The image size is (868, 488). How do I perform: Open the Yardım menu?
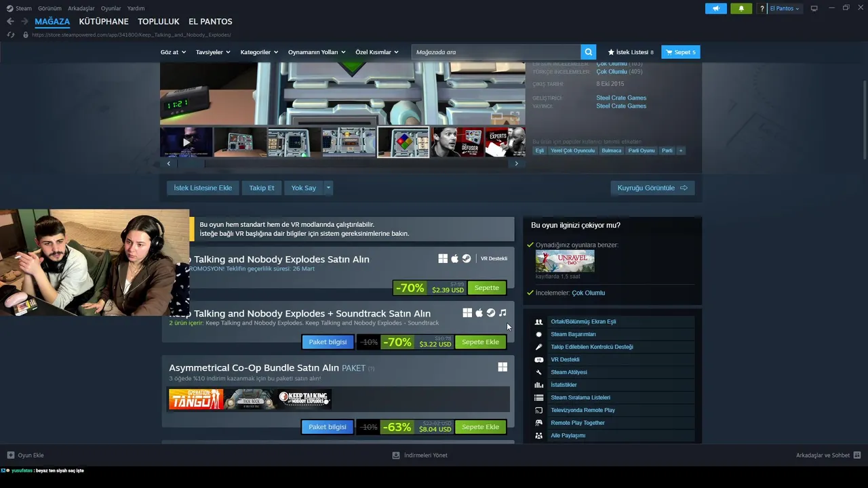pyautogui.click(x=136, y=8)
